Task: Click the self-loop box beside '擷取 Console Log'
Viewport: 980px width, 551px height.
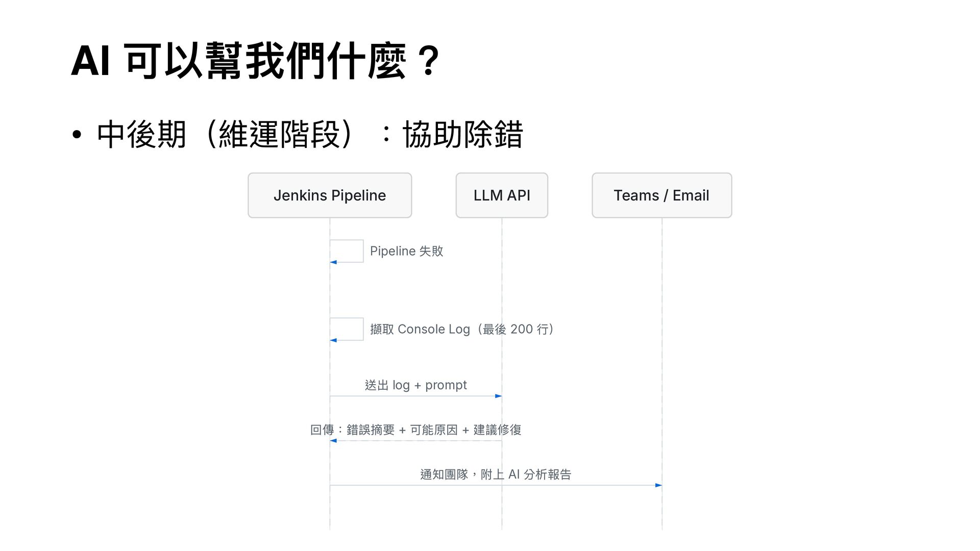Action: coord(347,329)
